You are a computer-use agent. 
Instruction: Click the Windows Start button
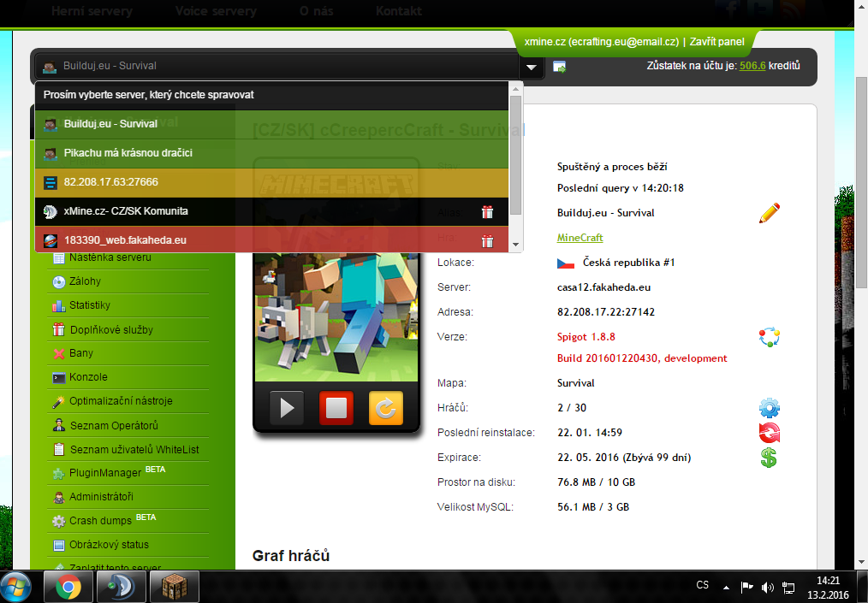point(15,587)
